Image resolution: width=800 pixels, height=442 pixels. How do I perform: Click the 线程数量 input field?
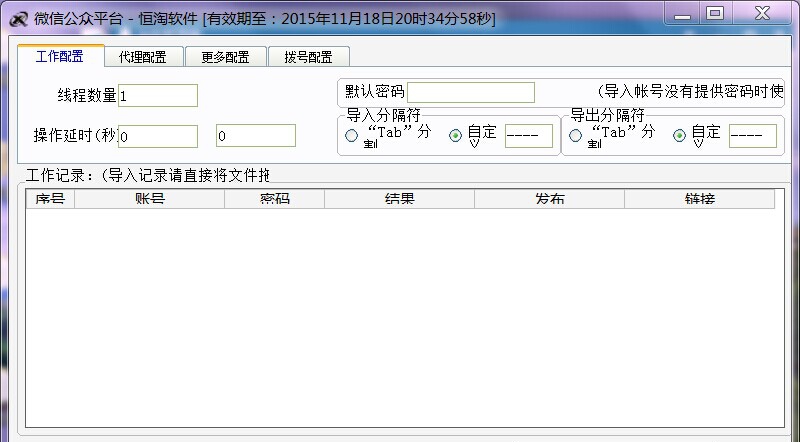click(158, 95)
